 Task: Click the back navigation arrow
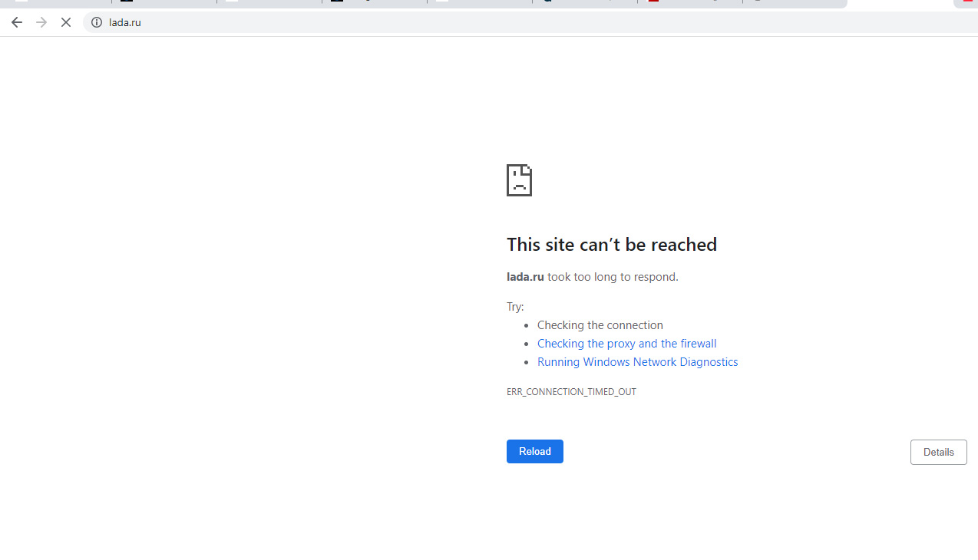pos(17,22)
